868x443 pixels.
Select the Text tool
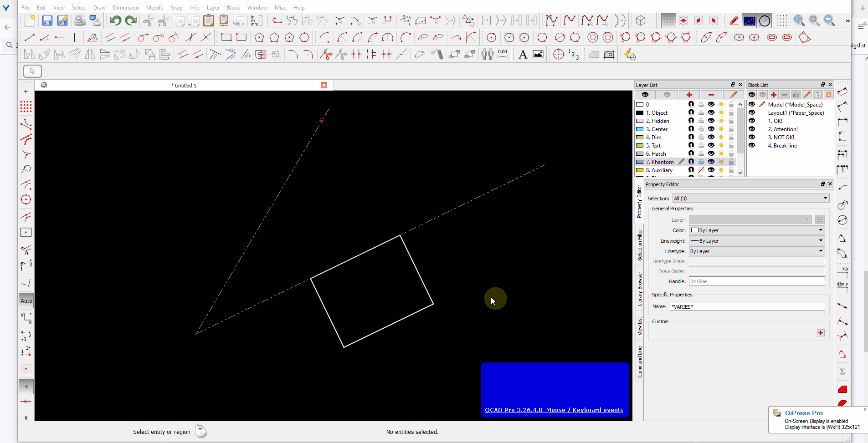point(523,55)
